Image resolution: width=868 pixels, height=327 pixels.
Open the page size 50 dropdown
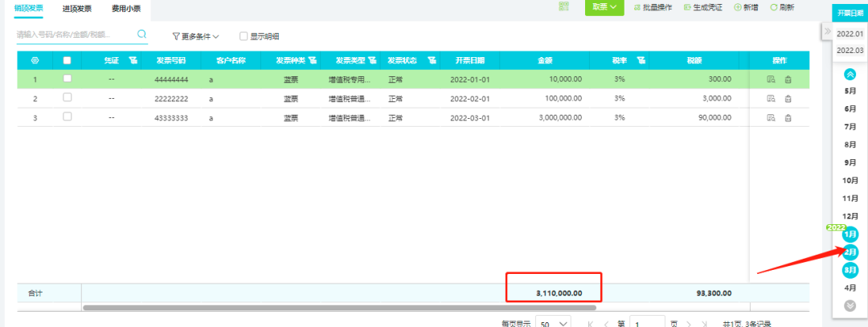553,322
